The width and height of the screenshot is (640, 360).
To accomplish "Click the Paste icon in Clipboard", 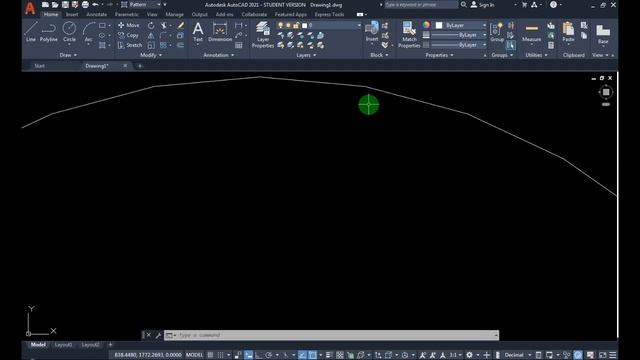I will 568,32.
